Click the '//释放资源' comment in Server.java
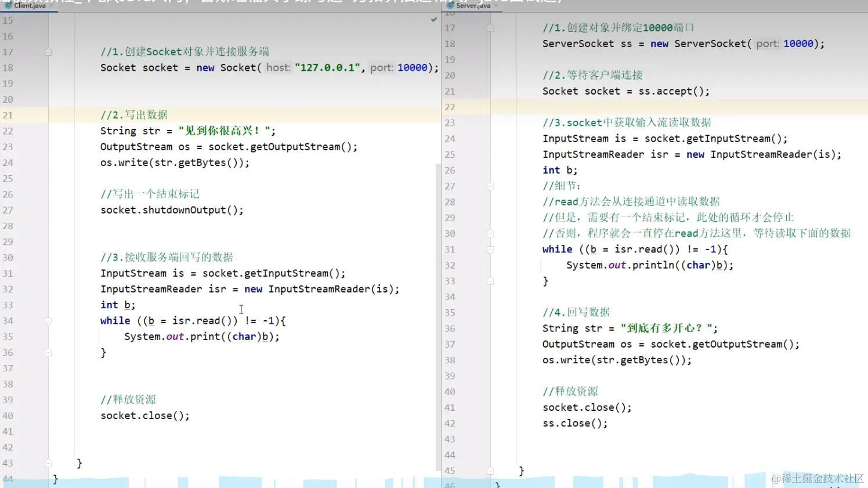The height and width of the screenshot is (488, 868). pyautogui.click(x=570, y=392)
